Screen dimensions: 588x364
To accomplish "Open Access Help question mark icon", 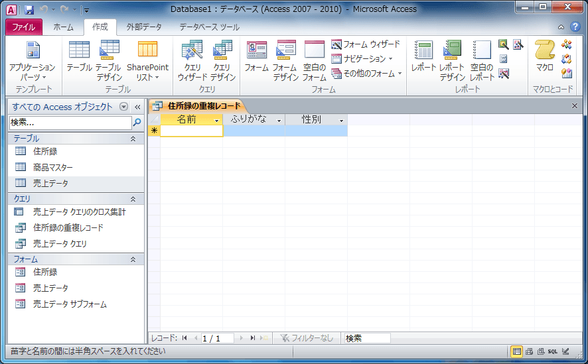I will click(575, 27).
